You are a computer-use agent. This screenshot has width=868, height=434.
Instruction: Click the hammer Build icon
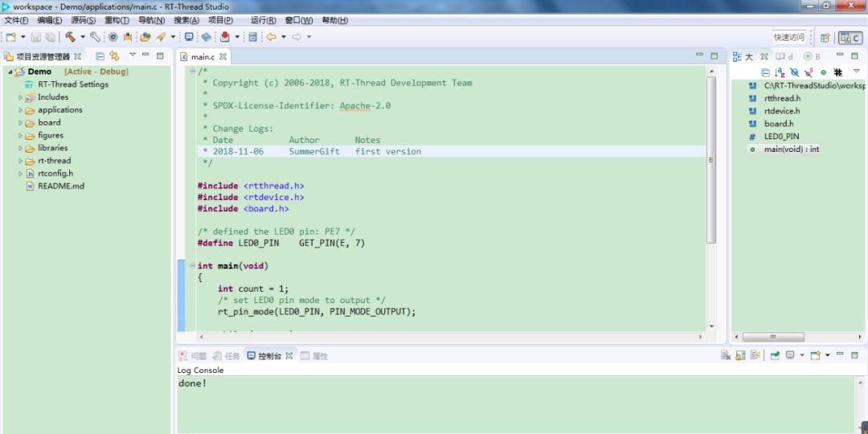(x=70, y=37)
